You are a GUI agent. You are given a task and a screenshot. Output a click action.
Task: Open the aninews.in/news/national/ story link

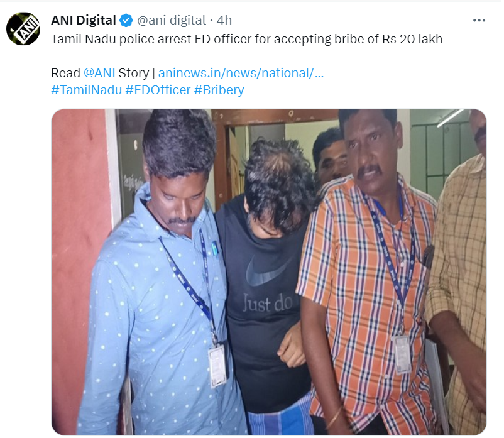[241, 73]
